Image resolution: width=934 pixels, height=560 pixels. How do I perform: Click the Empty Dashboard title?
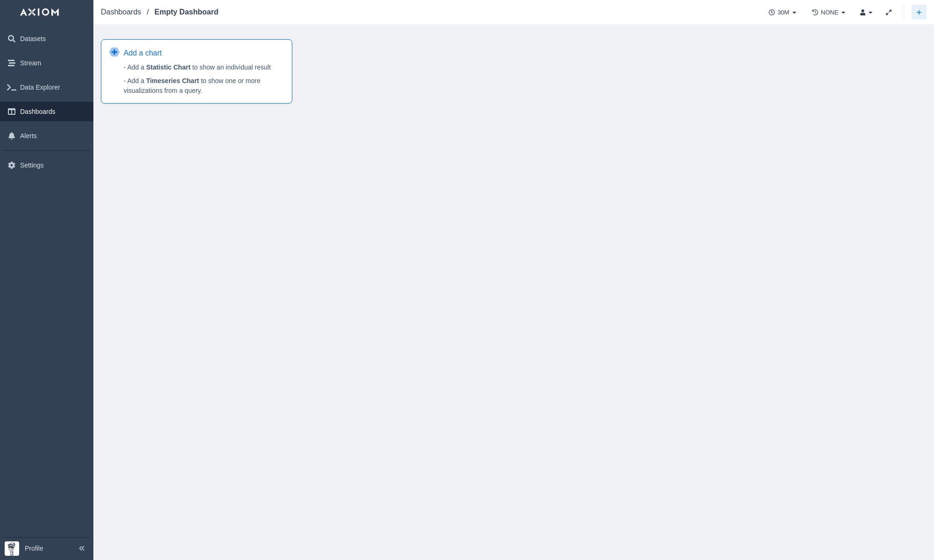point(186,12)
